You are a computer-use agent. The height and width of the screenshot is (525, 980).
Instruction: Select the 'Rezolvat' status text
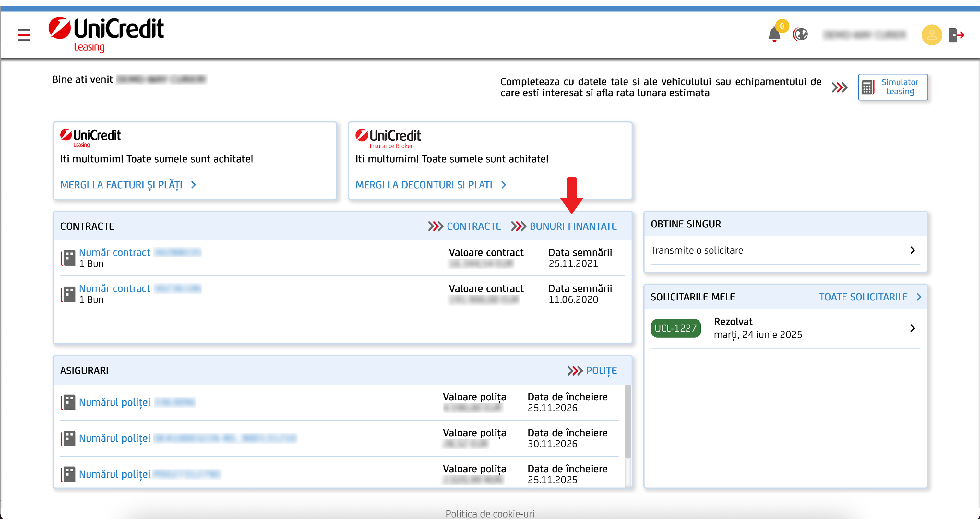point(733,322)
